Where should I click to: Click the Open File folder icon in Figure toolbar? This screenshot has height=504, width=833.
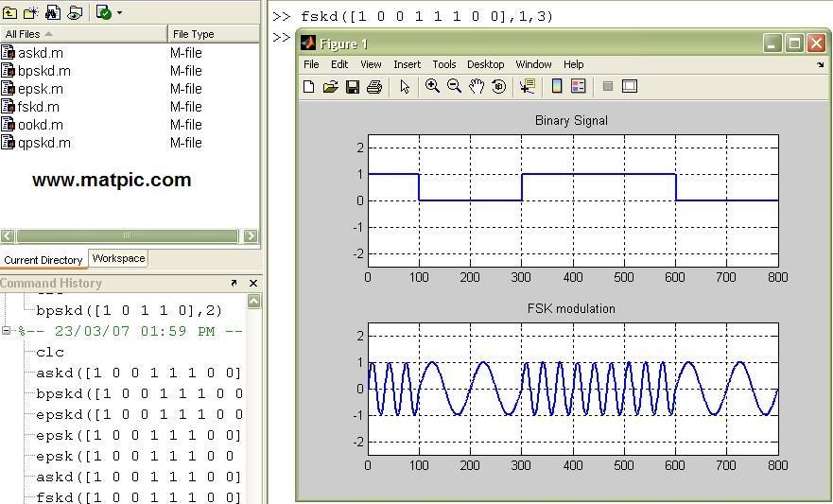330,86
